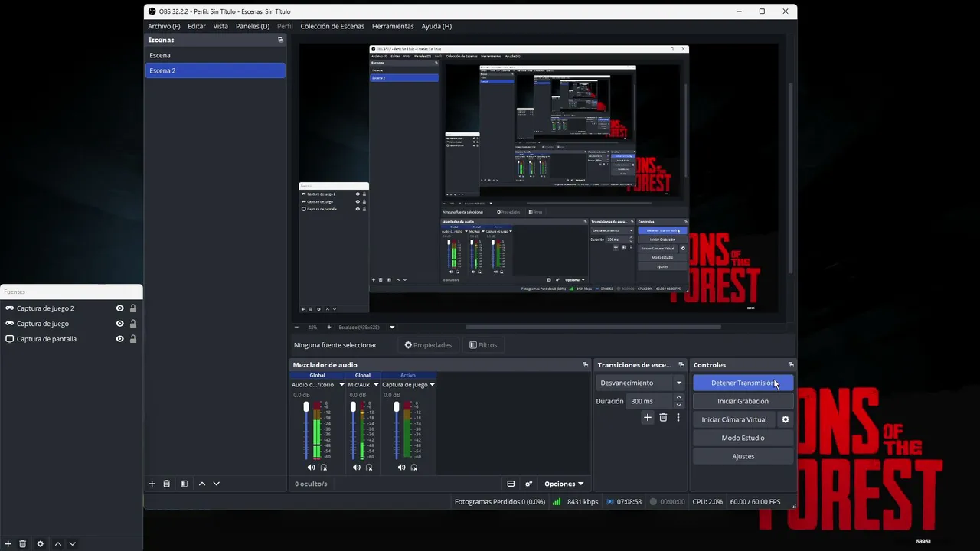The image size is (980, 551).
Task: Adjust the Audio del escritorio volume fader
Action: pyautogui.click(x=306, y=407)
